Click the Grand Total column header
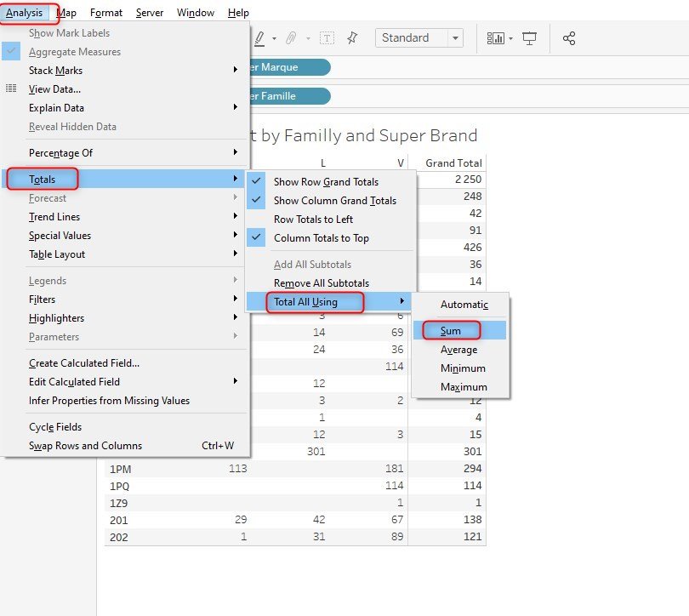The height and width of the screenshot is (616, 689). click(453, 163)
